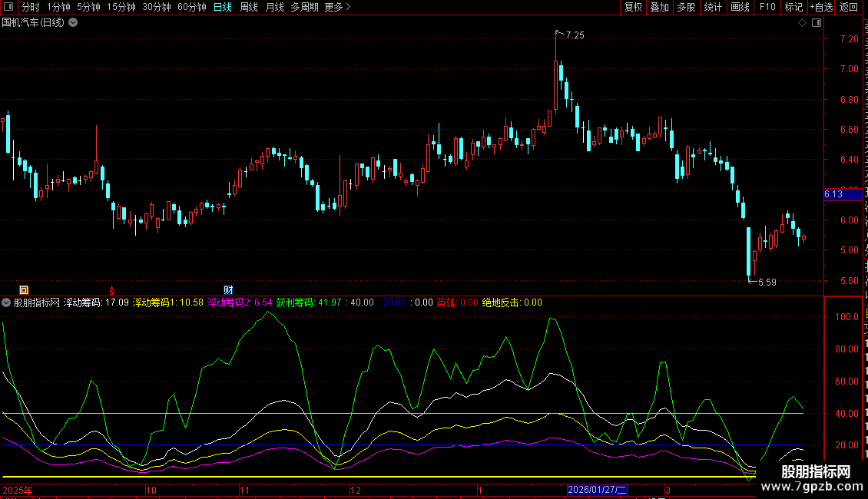Click the 返回 back button
Viewport: 868px width, 499px height.
click(849, 7)
